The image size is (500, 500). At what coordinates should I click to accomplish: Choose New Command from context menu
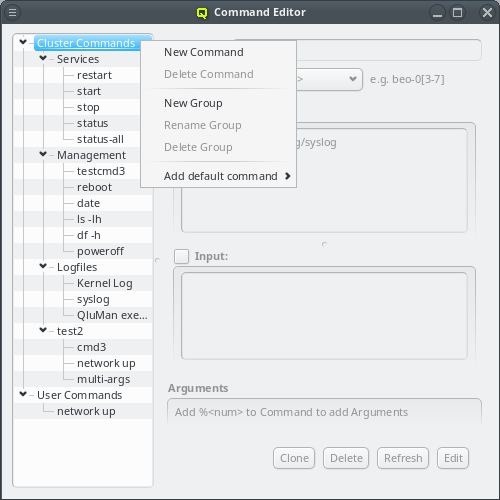220,52
